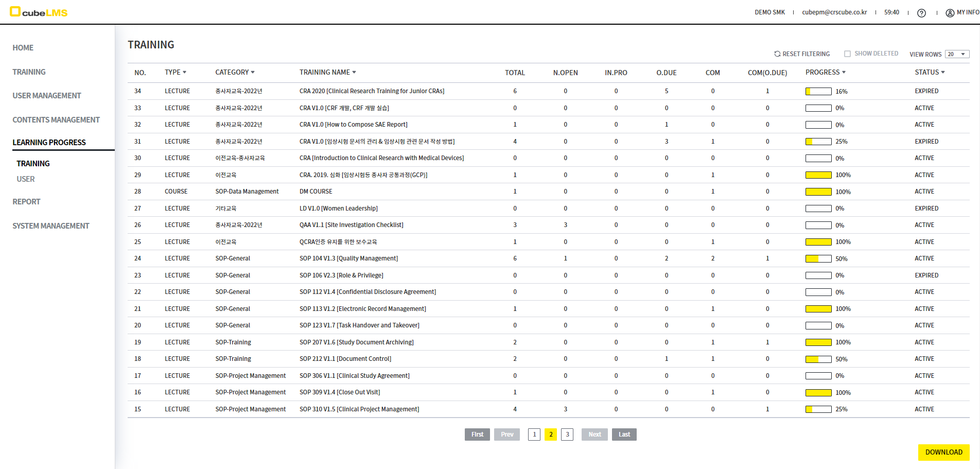Expand the STATUS column filter
The image size is (980, 469).
[943, 73]
